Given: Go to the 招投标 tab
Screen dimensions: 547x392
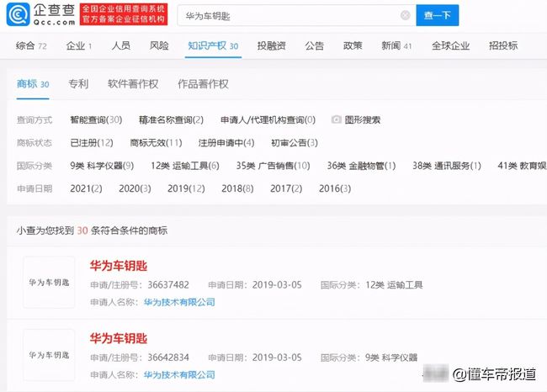Looking at the screenshot, I should point(503,45).
